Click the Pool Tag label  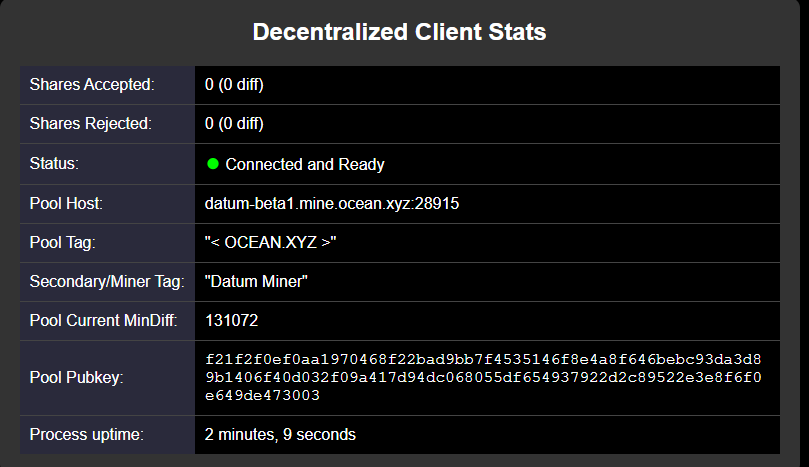point(61,243)
